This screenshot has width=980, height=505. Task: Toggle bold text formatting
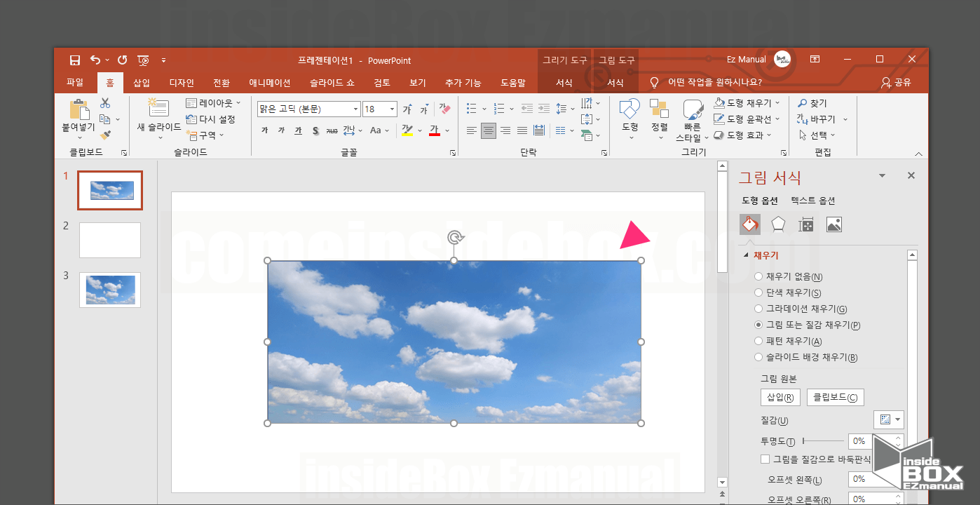(x=264, y=130)
